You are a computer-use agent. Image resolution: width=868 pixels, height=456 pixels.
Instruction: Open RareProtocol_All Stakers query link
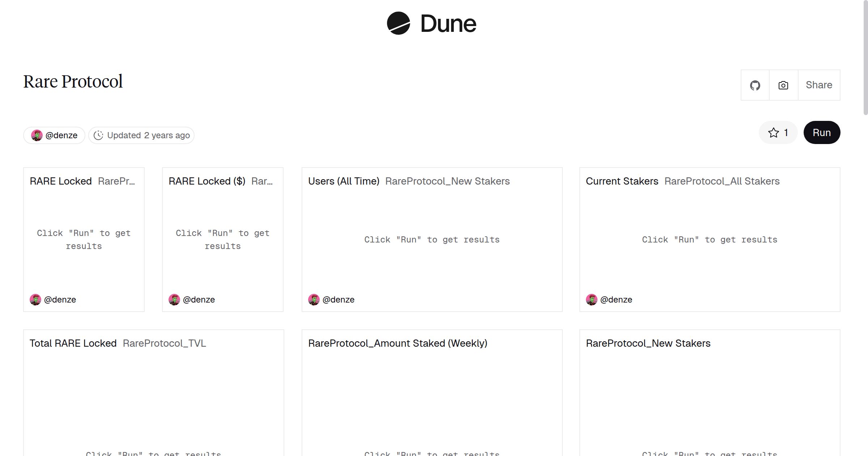coord(722,181)
